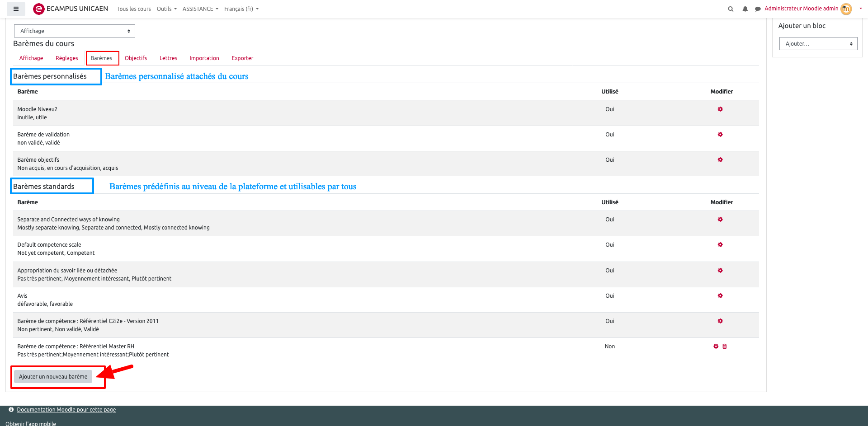
Task: Switch to the Objectifs tab
Action: [x=136, y=58]
